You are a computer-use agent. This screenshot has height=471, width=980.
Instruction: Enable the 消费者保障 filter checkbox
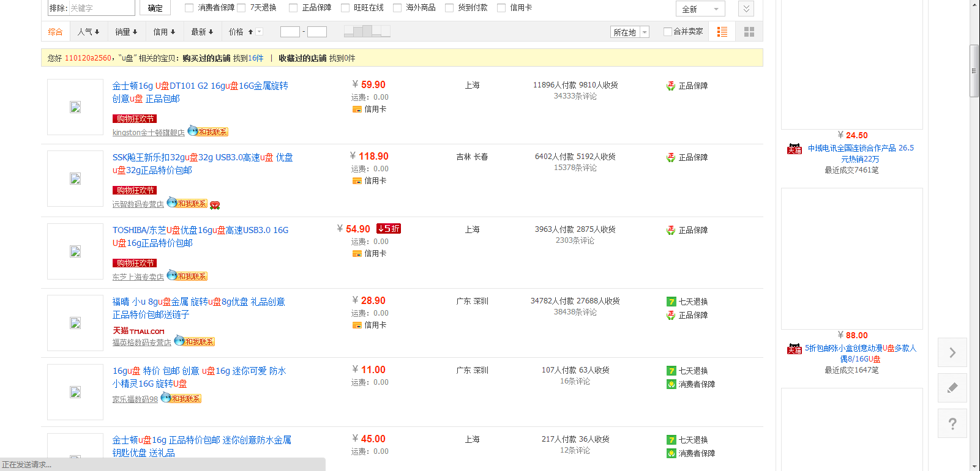pos(189,8)
